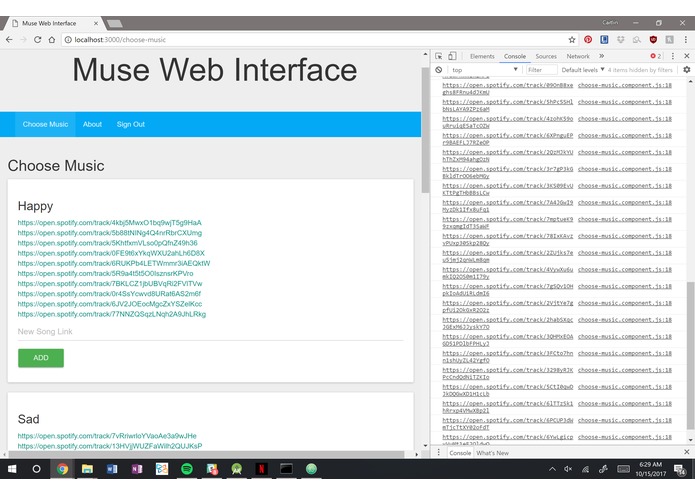Open Spotify from the taskbar
The image size is (695, 494).
coord(187,469)
